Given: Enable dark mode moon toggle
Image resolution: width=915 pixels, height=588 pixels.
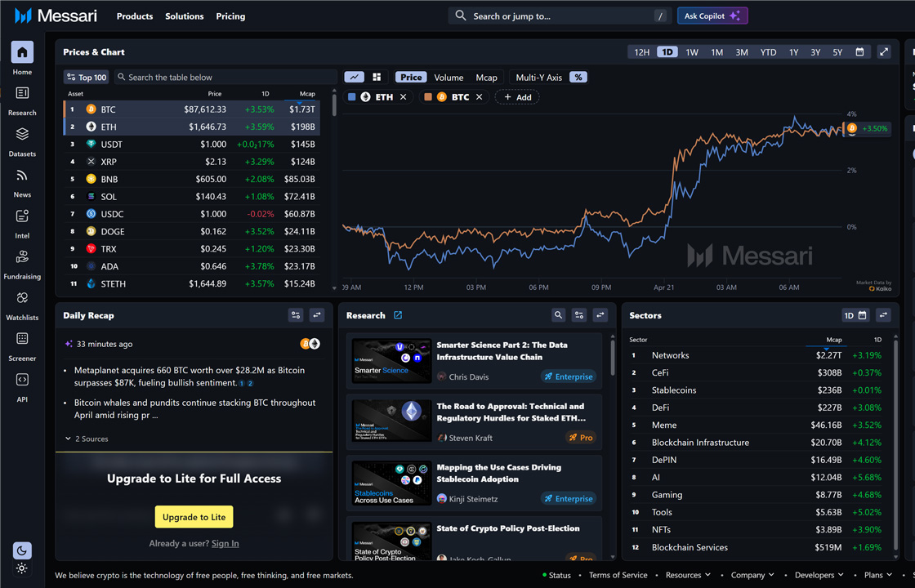Looking at the screenshot, I should coord(22,550).
